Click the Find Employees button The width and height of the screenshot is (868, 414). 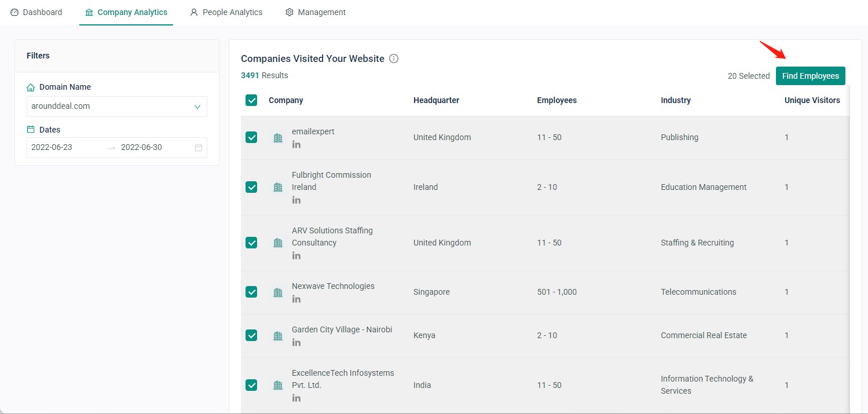(x=810, y=76)
